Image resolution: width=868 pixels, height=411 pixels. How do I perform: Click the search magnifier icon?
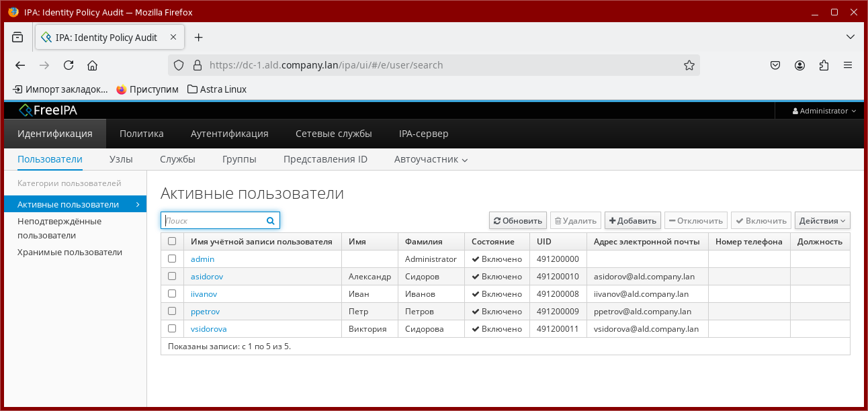(x=271, y=220)
